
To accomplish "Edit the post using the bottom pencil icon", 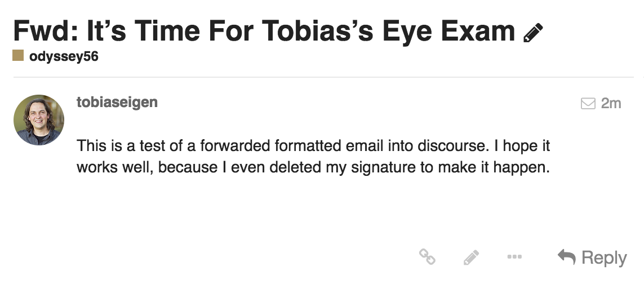I will tap(471, 258).
